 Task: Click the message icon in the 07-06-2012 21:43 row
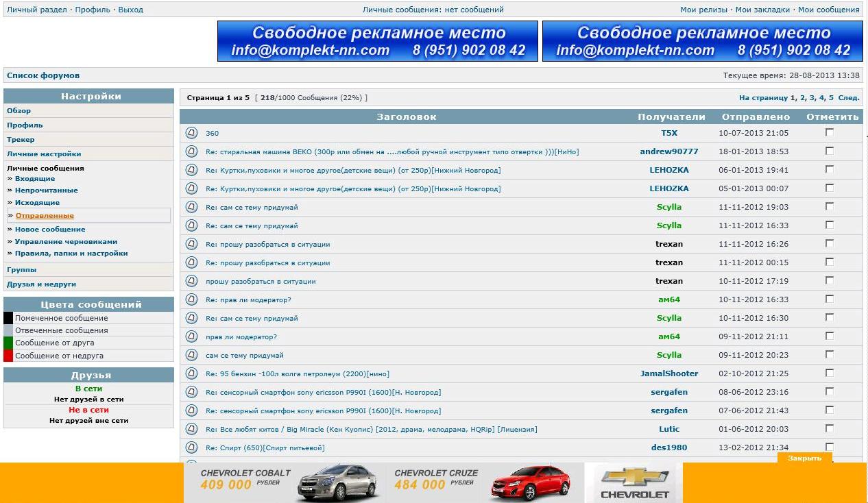(192, 410)
